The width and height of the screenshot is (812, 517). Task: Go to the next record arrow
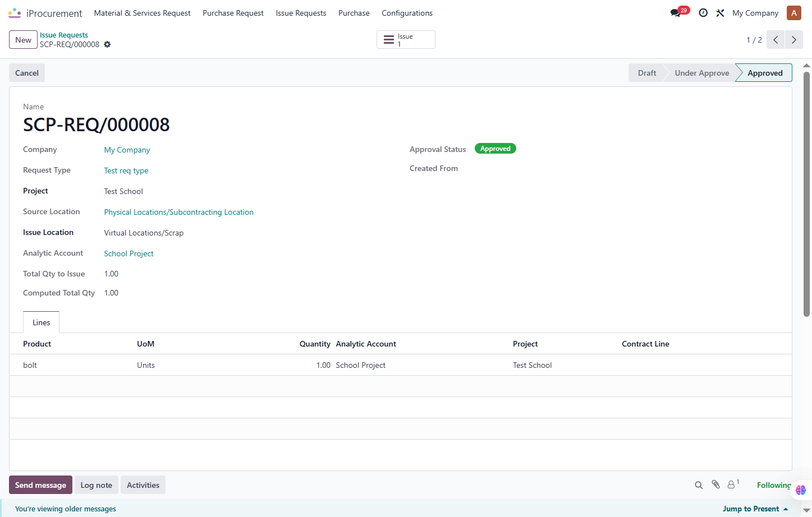point(794,40)
